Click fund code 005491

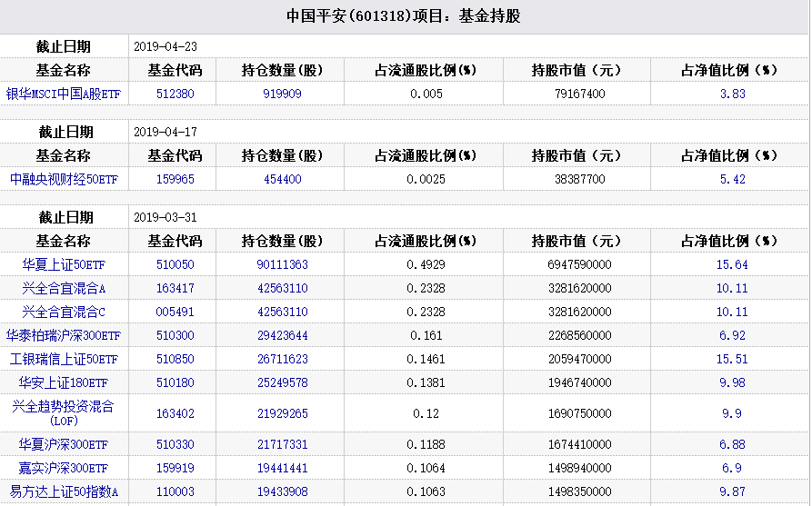pyautogui.click(x=175, y=313)
